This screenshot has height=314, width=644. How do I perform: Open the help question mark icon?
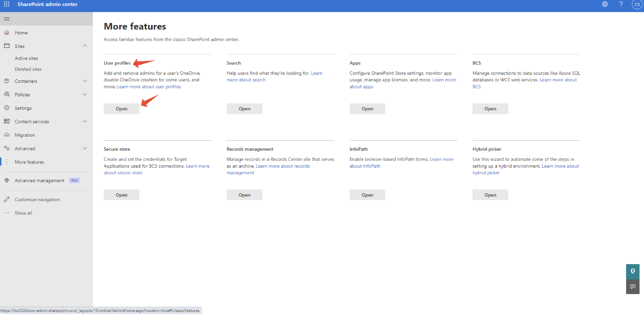(621, 4)
